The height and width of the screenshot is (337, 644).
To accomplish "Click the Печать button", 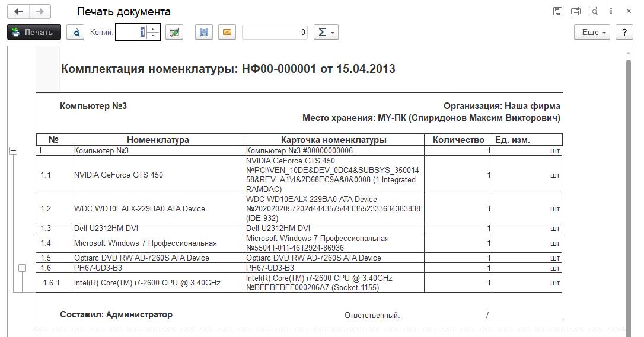I will 34,33.
